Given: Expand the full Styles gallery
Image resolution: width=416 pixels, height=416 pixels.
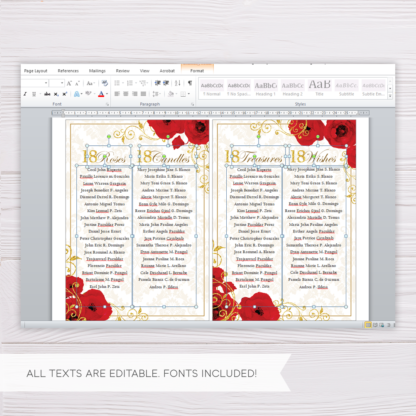Looking at the screenshot, I should [390, 96].
